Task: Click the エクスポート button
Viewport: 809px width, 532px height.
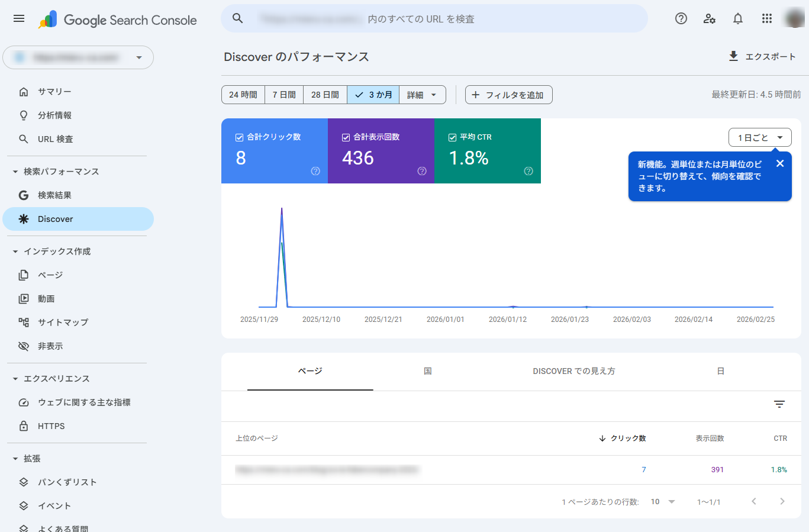Action: [762, 56]
